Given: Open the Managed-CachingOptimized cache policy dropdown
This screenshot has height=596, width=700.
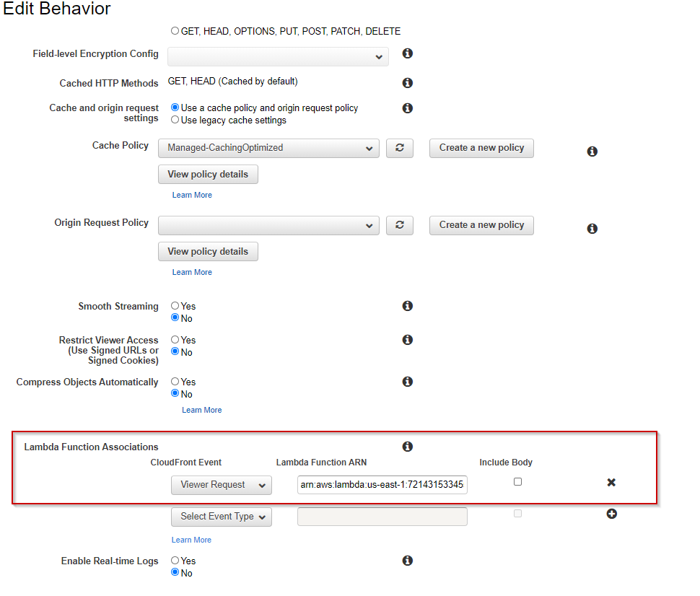Looking at the screenshot, I should 268,148.
